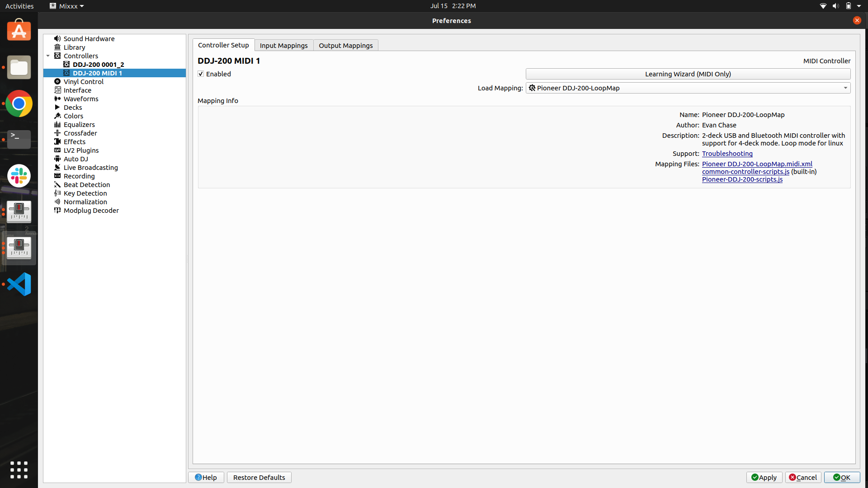
Task: Launch Visual Studio Code from the dock
Action: (x=19, y=284)
